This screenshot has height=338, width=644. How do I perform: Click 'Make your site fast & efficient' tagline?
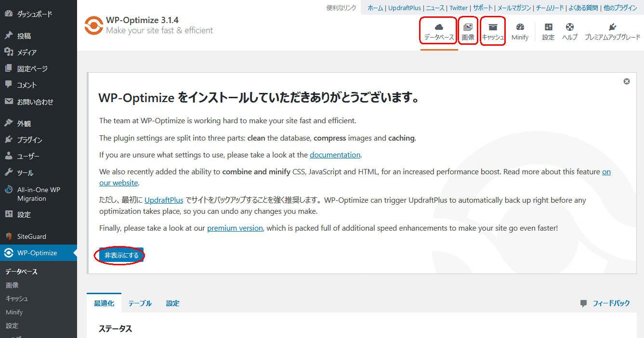pos(159,30)
